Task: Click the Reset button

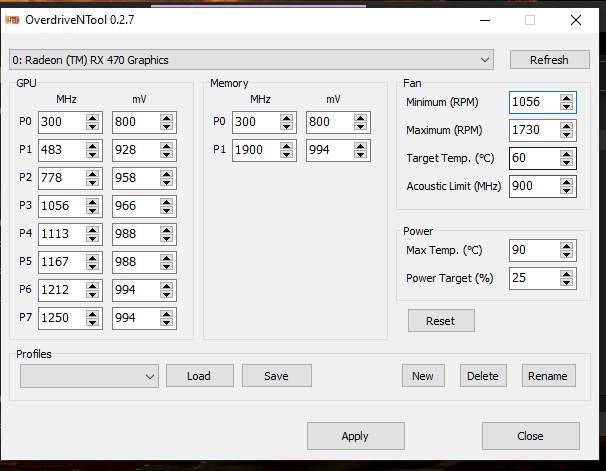Action: point(441,321)
